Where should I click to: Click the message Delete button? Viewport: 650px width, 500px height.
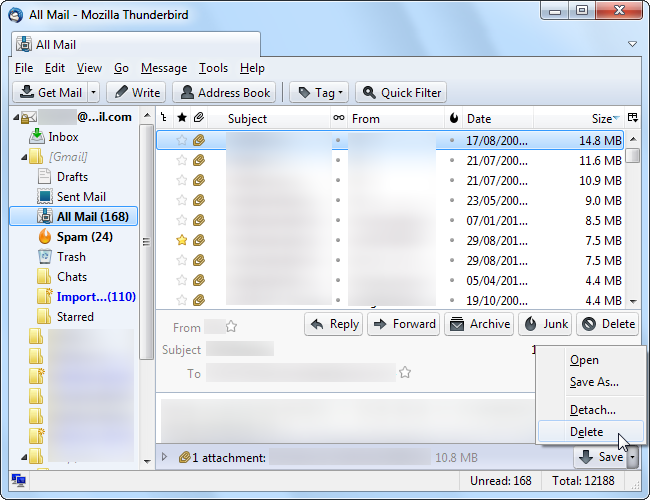point(608,324)
